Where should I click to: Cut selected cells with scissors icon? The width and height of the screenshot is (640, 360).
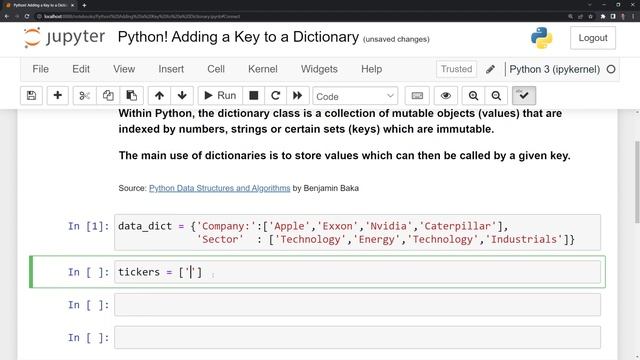coord(84,96)
